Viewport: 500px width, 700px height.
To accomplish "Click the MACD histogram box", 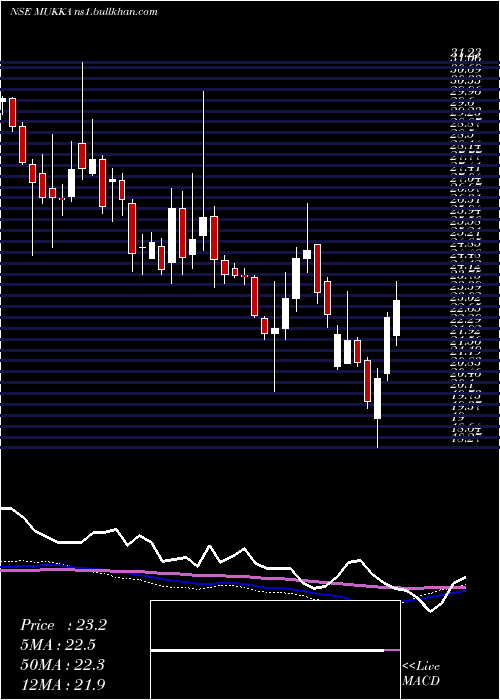I will 275,650.
